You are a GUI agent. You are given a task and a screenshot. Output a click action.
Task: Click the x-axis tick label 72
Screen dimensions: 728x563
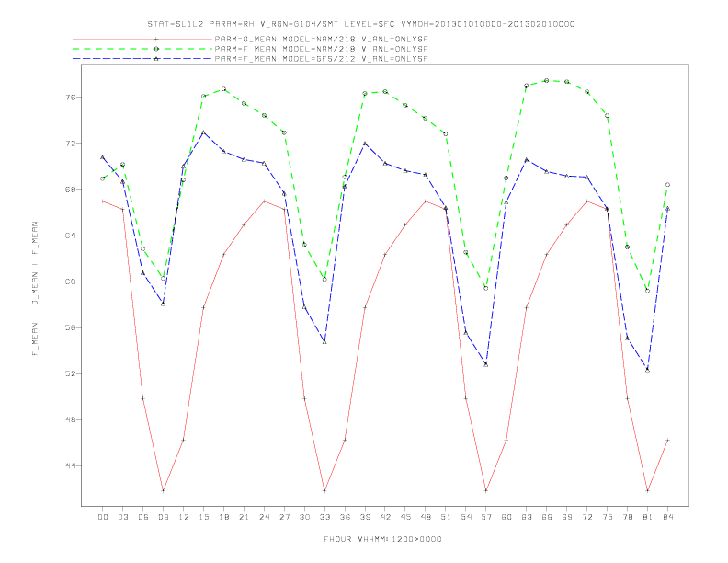tap(586, 517)
